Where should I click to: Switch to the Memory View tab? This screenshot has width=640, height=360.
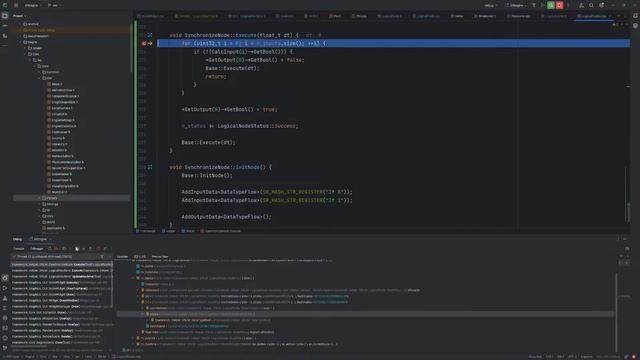160,257
